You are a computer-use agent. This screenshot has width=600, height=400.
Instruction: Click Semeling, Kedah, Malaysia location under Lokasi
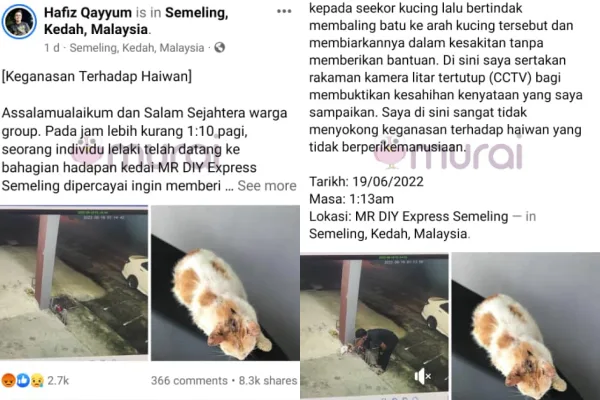[388, 233]
